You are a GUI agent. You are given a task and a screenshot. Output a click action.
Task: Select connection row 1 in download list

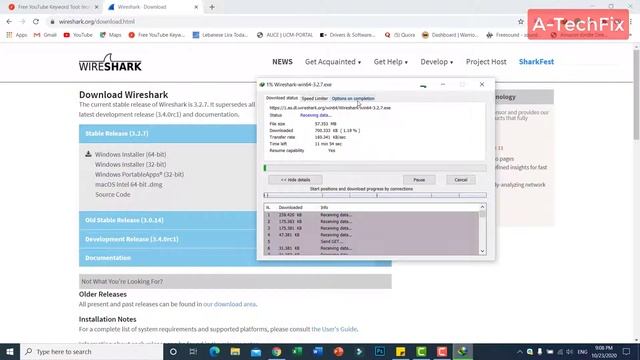[371, 215]
